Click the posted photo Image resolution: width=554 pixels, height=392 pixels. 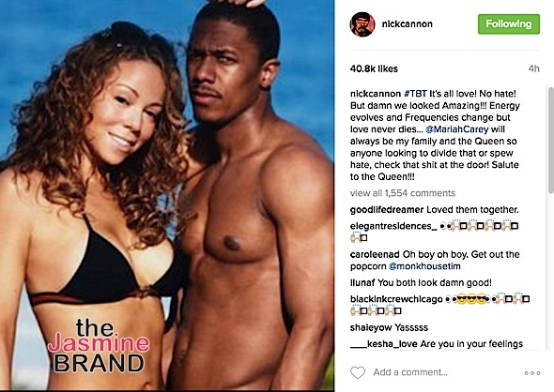(x=167, y=195)
